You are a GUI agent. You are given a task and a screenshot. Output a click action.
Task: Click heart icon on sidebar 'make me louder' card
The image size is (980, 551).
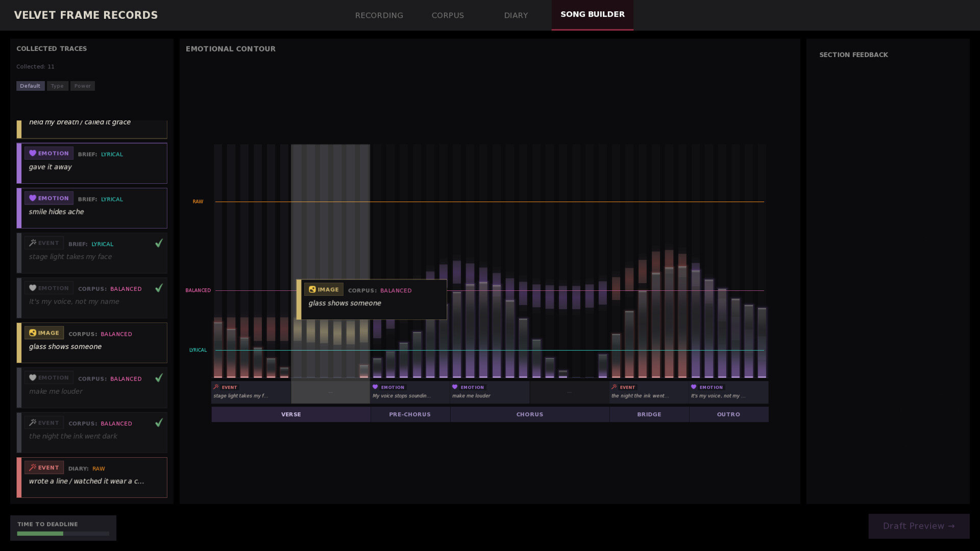pyautogui.click(x=33, y=378)
